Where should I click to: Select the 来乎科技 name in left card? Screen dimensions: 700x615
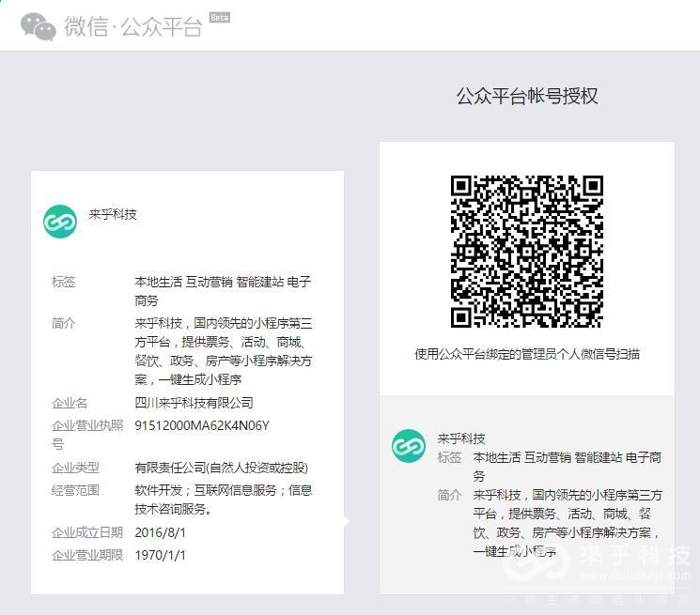(x=113, y=214)
